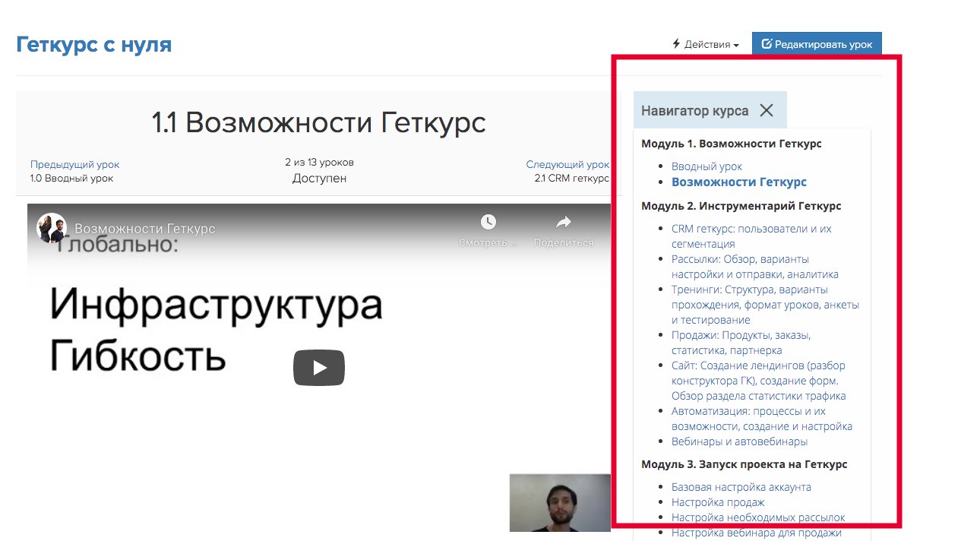This screenshot has height=541, width=980.
Task: Click the 2 из 13 уроков counter text
Action: coord(319,163)
